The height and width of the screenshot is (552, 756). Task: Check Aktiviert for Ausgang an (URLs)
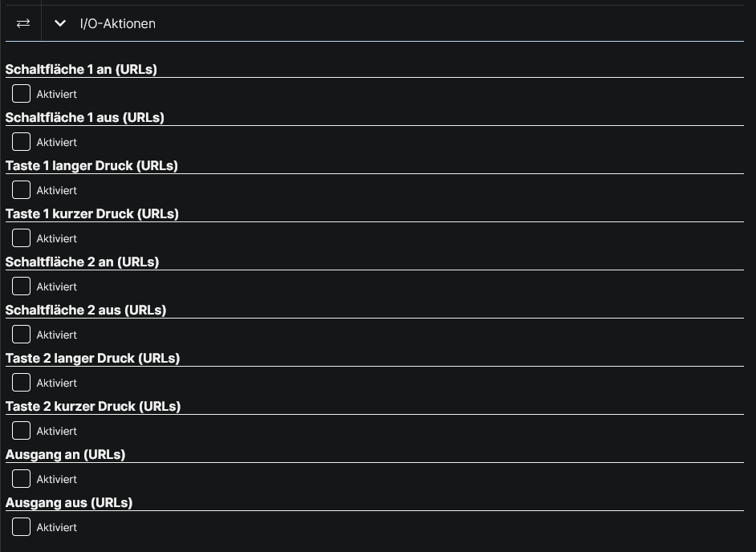coord(21,479)
